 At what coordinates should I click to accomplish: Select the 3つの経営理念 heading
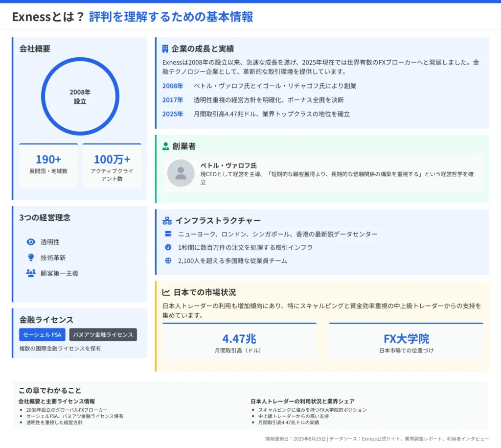[x=45, y=218]
